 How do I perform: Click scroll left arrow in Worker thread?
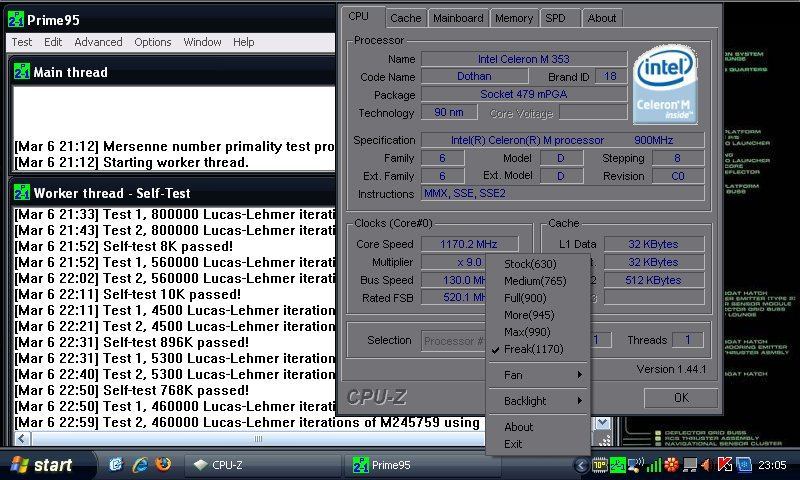point(22,439)
